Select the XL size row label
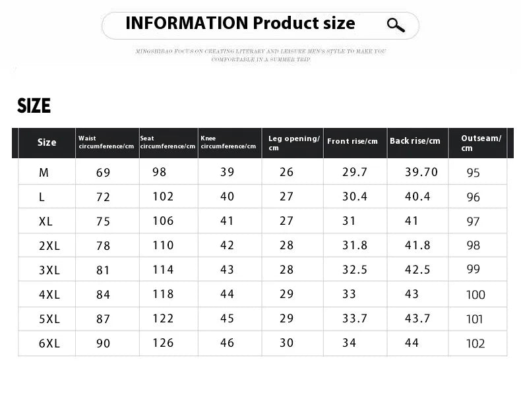This screenshot has height=420, width=521. pyautogui.click(x=46, y=222)
